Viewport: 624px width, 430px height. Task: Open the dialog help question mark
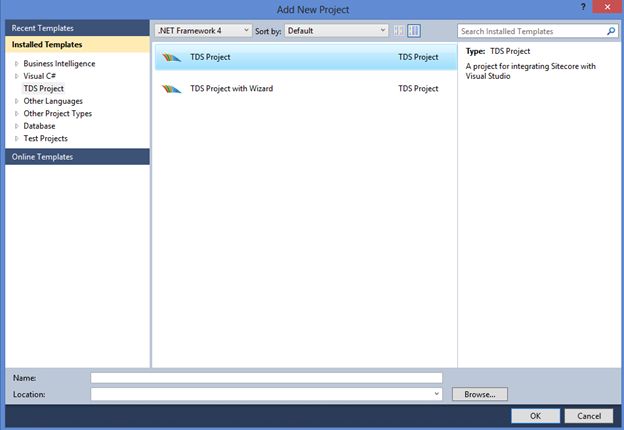click(x=583, y=7)
